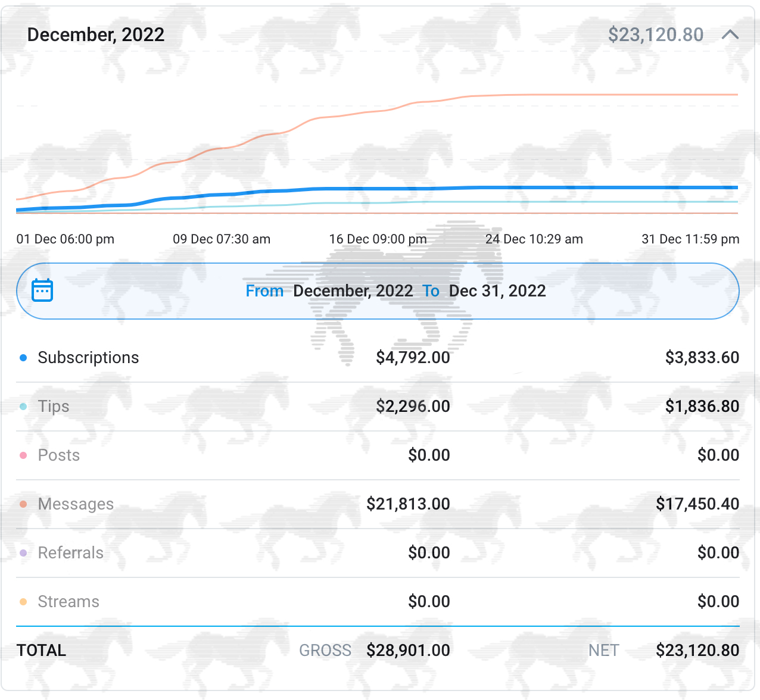The image size is (760, 700).
Task: Click the $23,120.80 header total amount
Action: click(655, 35)
